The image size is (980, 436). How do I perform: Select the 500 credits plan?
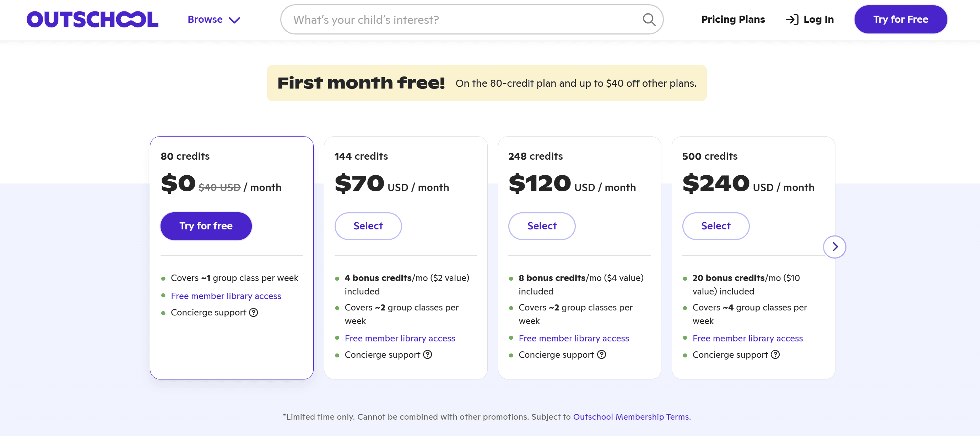[x=716, y=226]
